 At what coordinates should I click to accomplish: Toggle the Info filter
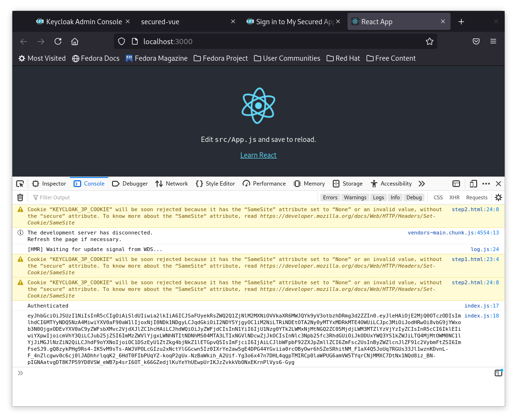395,197
